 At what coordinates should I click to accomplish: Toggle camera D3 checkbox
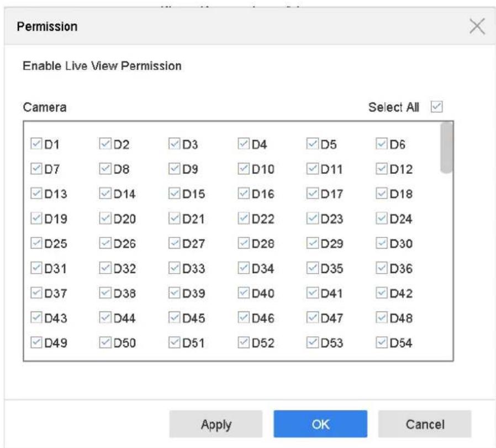click(x=175, y=144)
